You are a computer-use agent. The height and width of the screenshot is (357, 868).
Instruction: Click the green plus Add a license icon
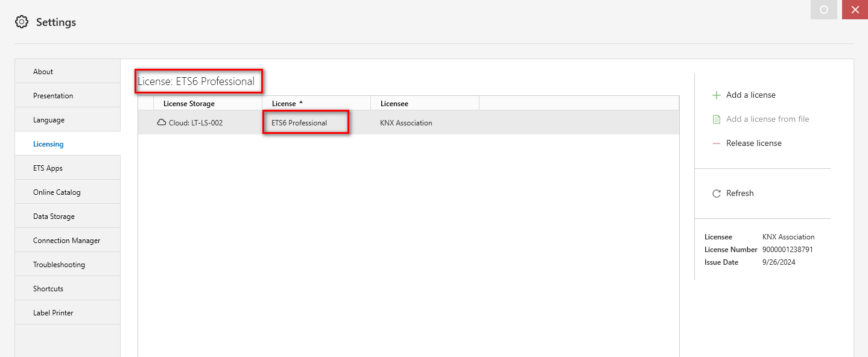(717, 95)
